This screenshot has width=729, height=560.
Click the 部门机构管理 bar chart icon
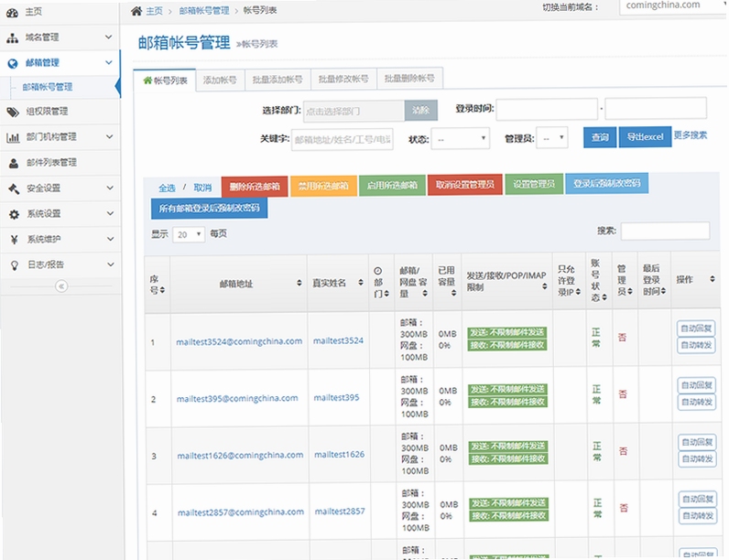pos(13,137)
